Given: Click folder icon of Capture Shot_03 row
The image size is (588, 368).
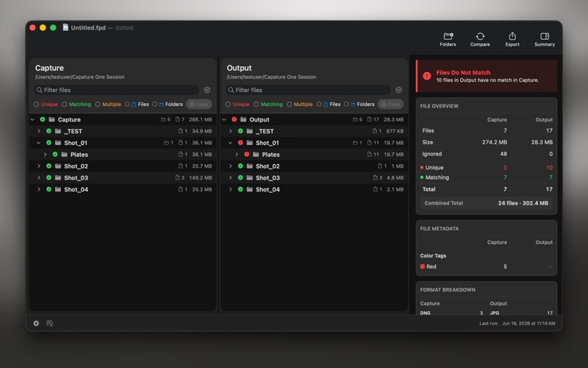Looking at the screenshot, I should 58,177.
